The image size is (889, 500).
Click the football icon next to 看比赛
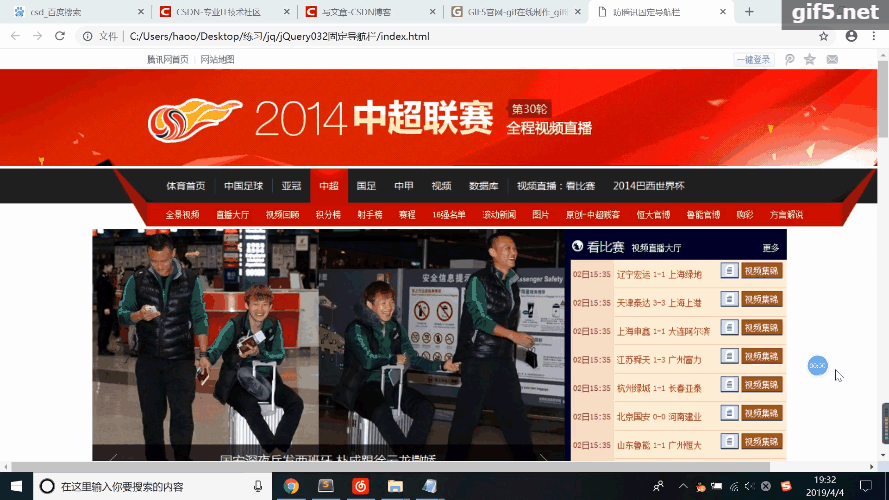(x=577, y=246)
